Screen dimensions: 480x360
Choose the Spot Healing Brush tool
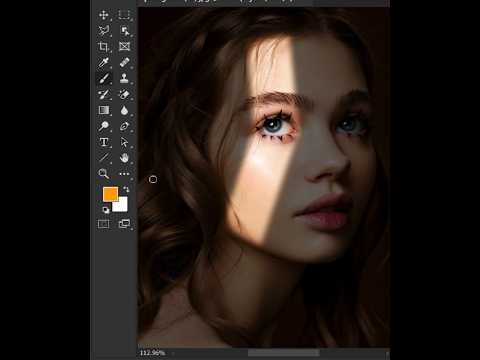pyautogui.click(x=124, y=62)
